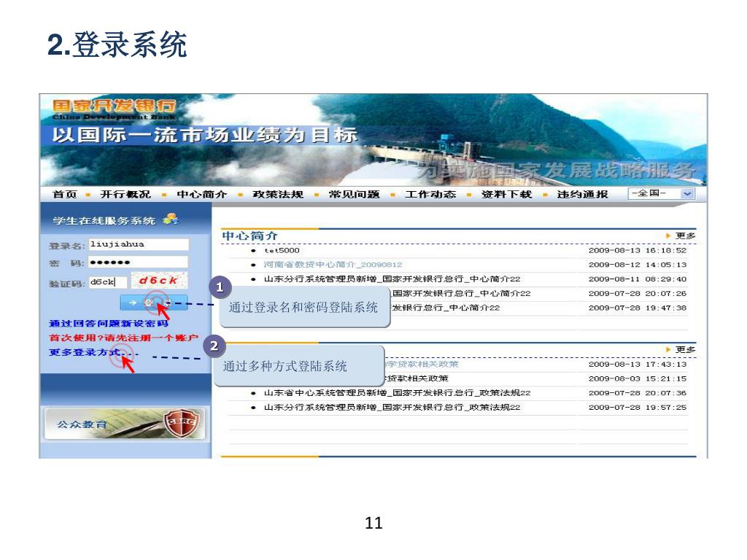Go to 中心简介 menu item
Image resolution: width=747 pixels, height=560 pixels.
point(201,194)
